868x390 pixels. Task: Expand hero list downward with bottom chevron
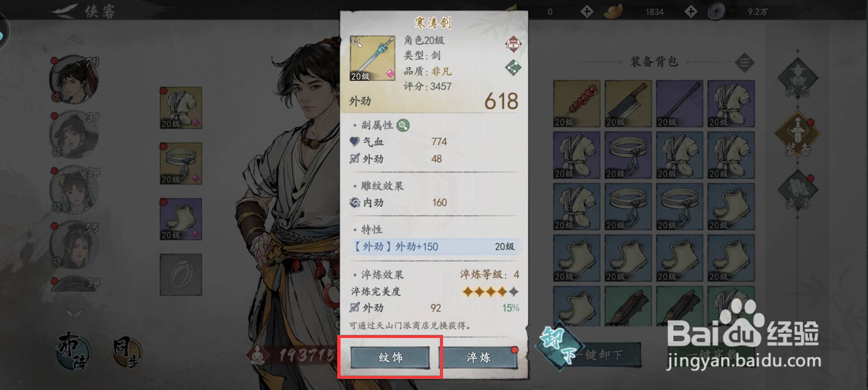click(x=75, y=313)
